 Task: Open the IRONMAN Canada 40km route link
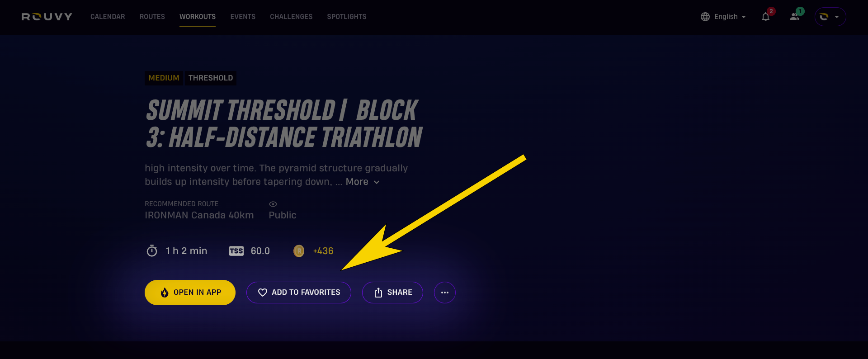(199, 215)
